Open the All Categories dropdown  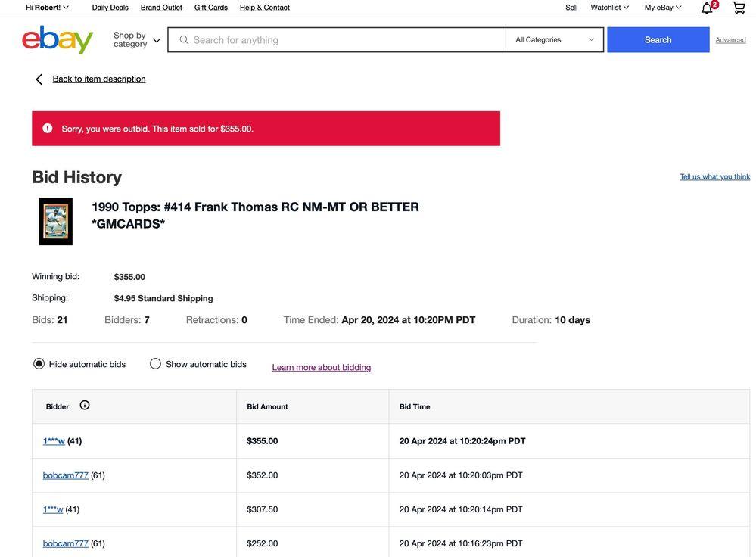click(x=555, y=40)
